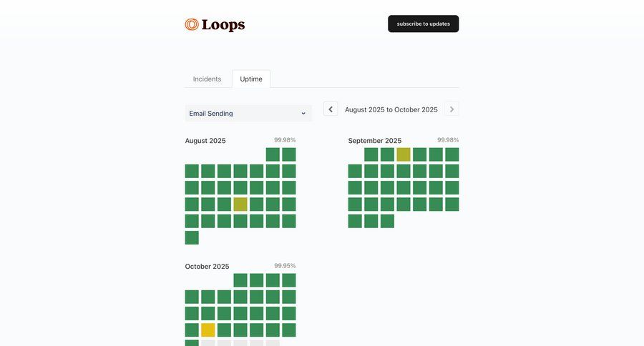The image size is (644, 346).
Task: Select the Uptime tab
Action: tap(251, 79)
